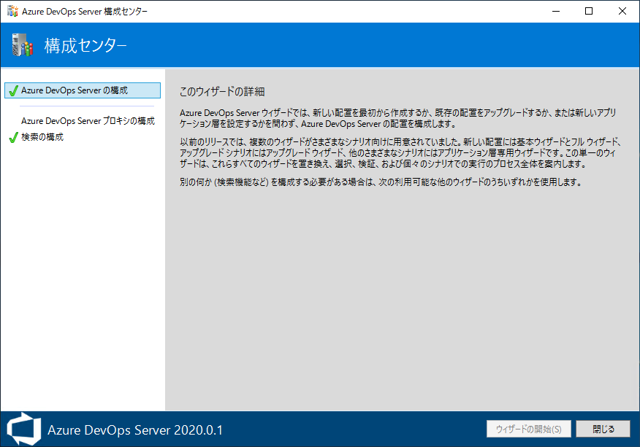Image resolution: width=640 pixels, height=447 pixels.
Task: Click the 閉じる button
Action: coord(603,429)
